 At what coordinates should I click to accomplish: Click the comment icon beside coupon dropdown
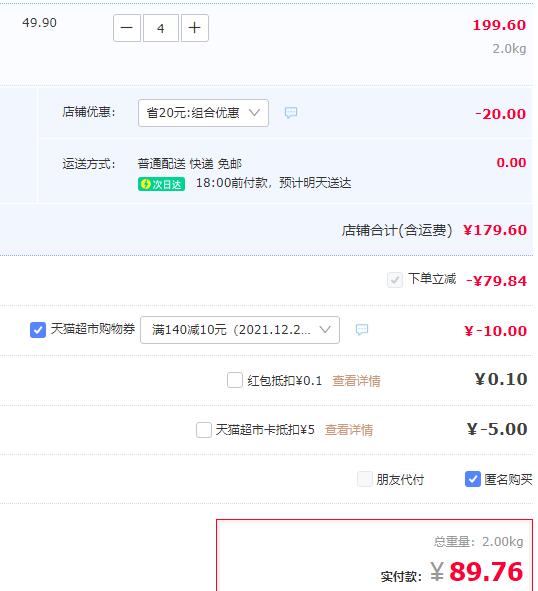click(362, 329)
